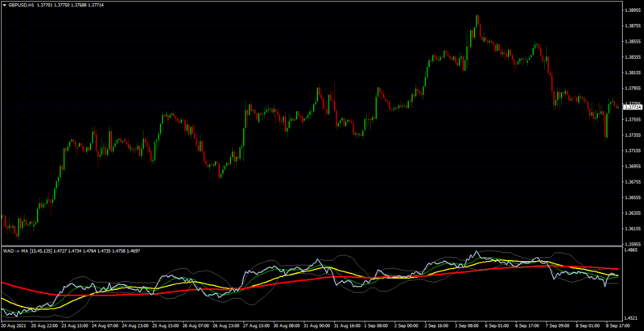Click the 1.38355 price axis label
This screenshot has height=331, width=644.
633,57
